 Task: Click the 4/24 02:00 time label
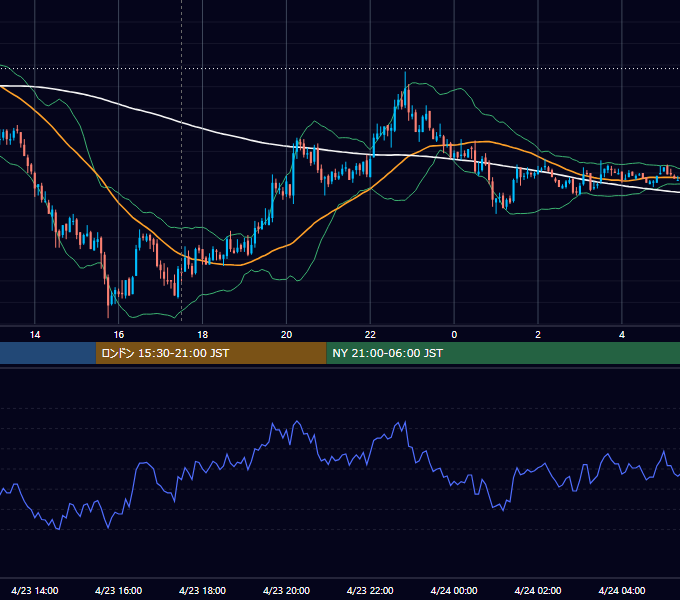(538, 590)
